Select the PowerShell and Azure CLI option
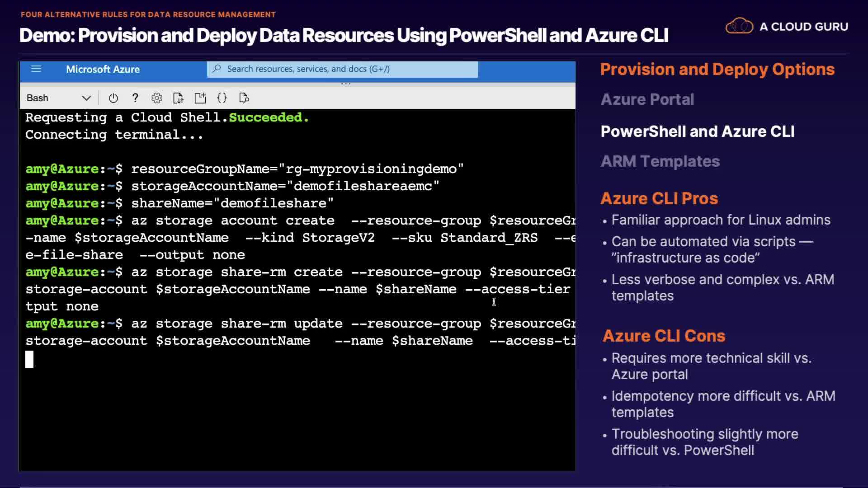 (697, 131)
